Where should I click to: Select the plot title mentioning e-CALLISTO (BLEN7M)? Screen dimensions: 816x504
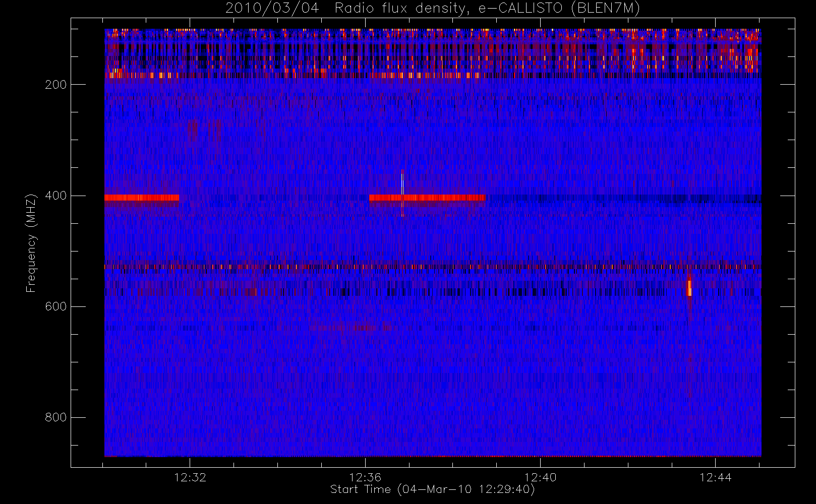[x=432, y=9]
